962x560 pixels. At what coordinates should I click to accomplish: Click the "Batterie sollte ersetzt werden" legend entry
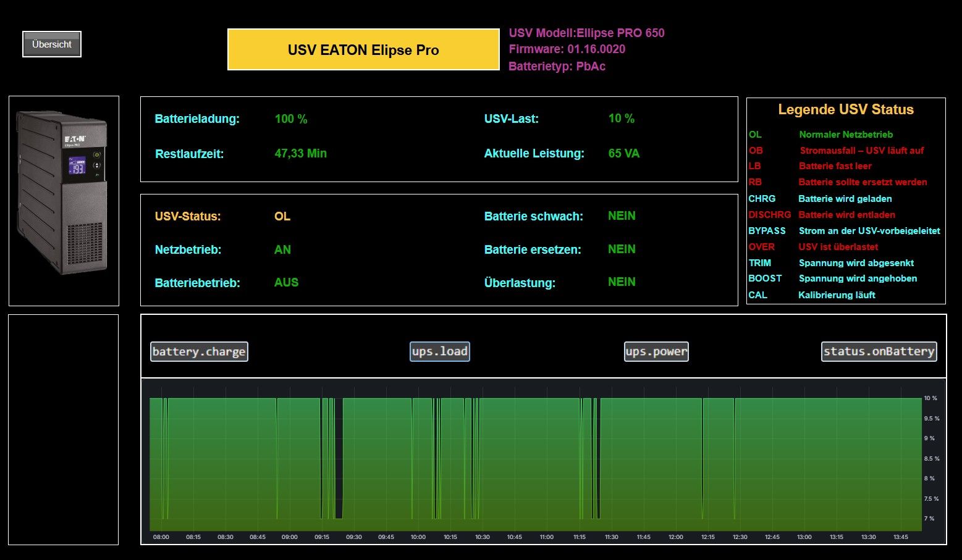tap(863, 182)
